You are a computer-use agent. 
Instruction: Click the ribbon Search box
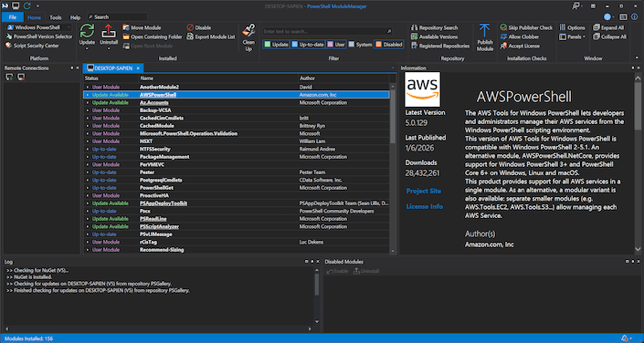pyautogui.click(x=117, y=16)
